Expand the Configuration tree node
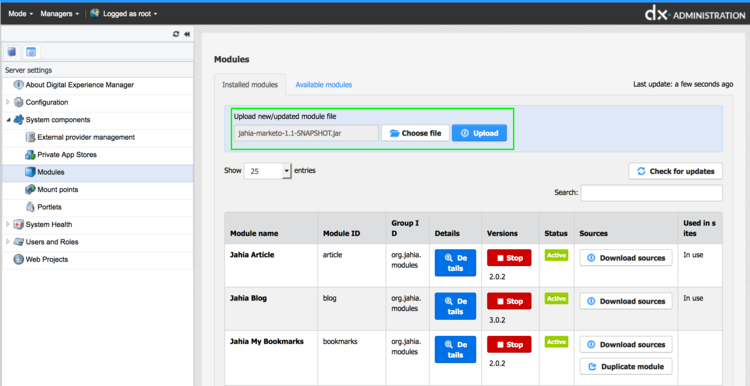750x386 pixels. (x=8, y=102)
